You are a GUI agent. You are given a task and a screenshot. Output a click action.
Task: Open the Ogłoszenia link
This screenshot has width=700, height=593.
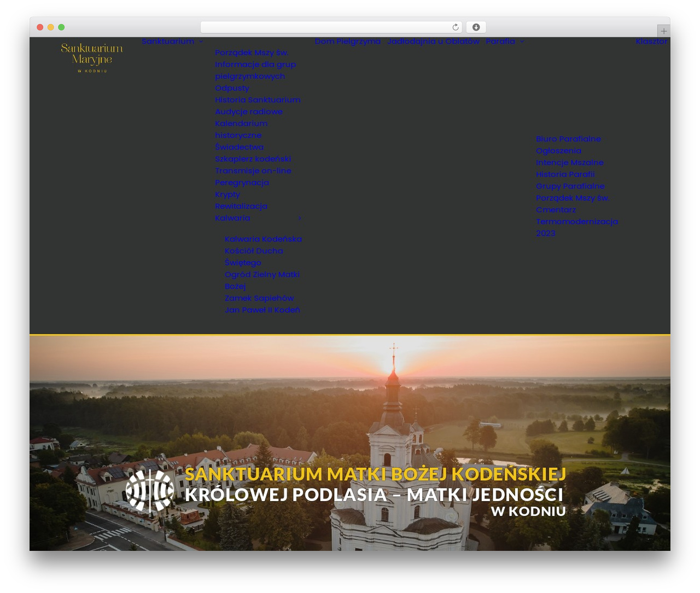point(558,151)
